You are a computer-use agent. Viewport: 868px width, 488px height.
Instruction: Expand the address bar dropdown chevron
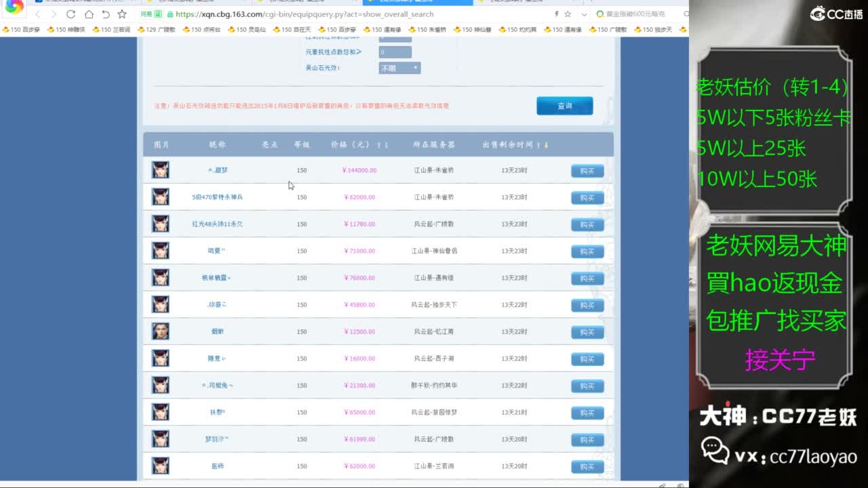click(583, 14)
